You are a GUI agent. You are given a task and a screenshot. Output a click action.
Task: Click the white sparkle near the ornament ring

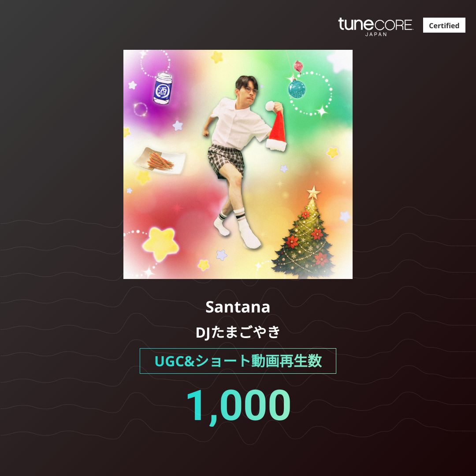point(322,112)
